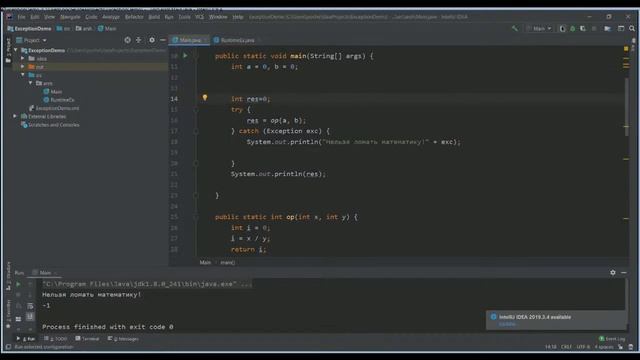Switch to the Main.java editor tab
Screen dimensions: 640x360
click(189, 40)
